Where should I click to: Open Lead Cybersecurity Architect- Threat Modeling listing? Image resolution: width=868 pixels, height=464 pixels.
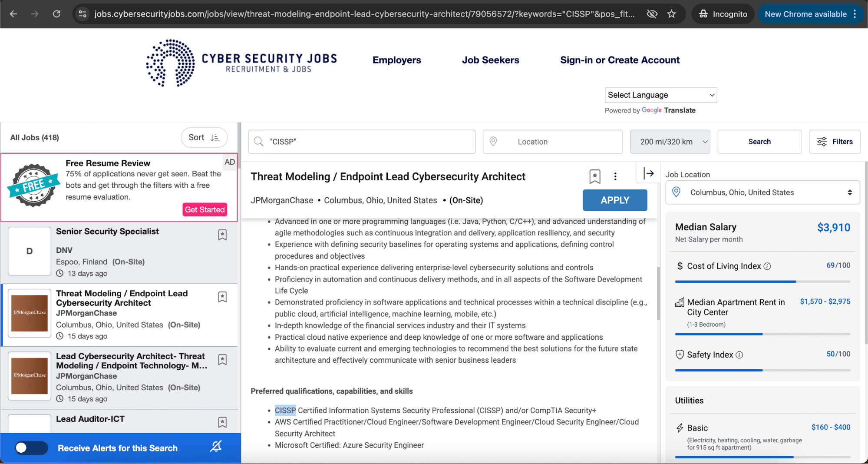click(131, 361)
